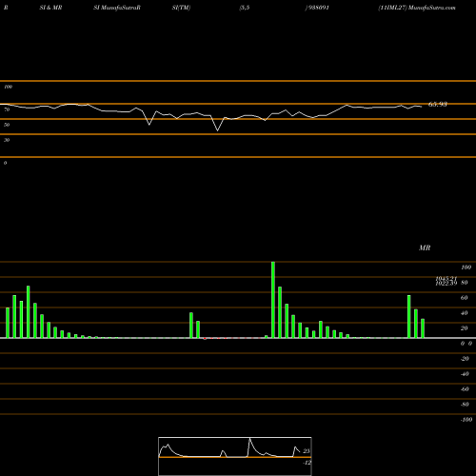Click the last green bar on the right

point(423,328)
